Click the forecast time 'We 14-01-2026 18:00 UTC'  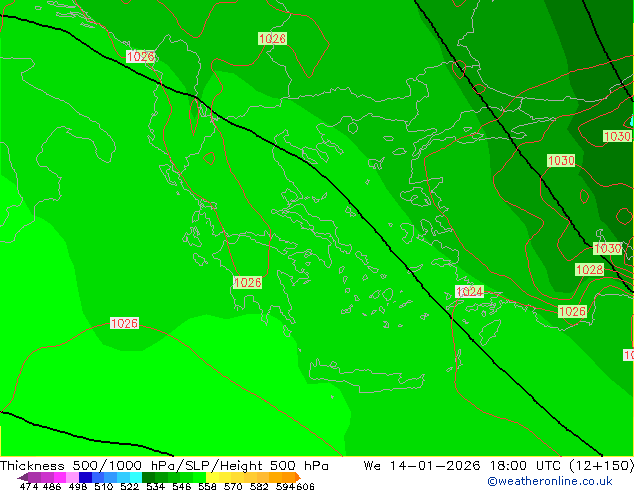[464, 466]
